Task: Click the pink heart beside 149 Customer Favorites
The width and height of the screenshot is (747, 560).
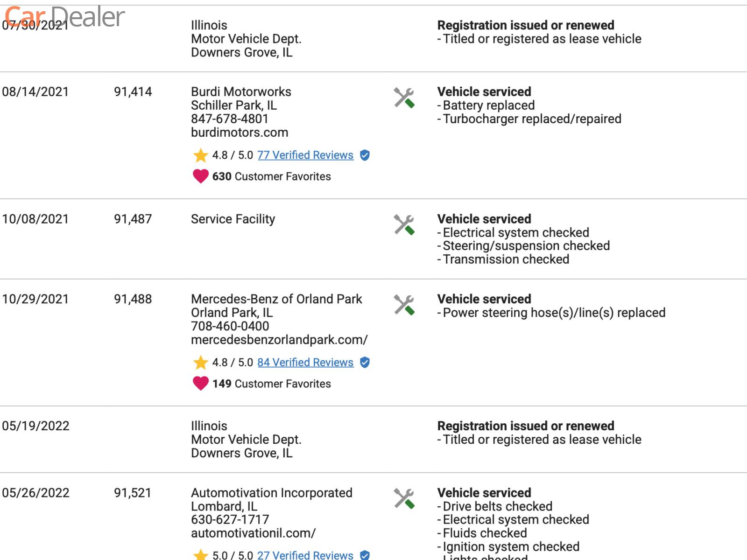Action: [201, 384]
